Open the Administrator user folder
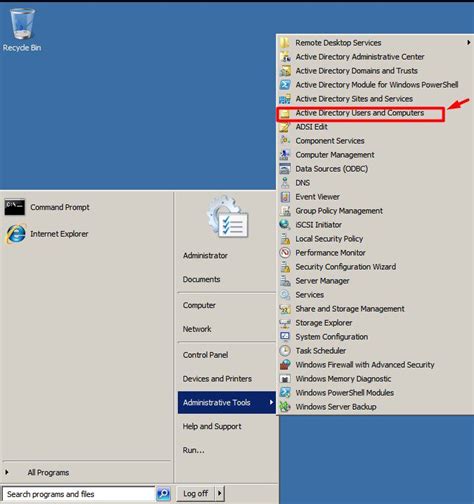 205,256
